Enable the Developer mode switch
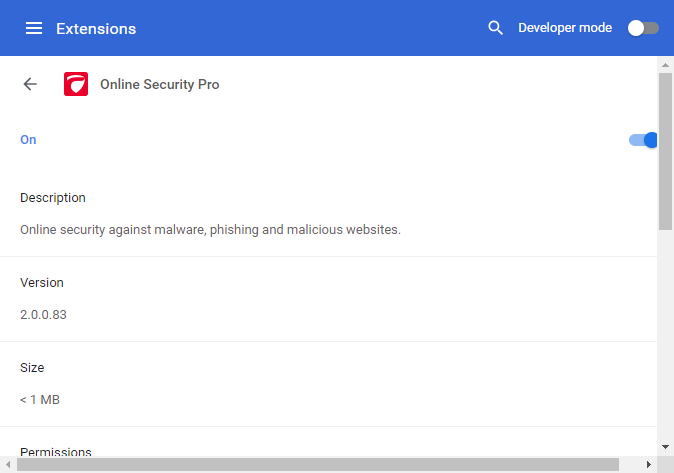The height and width of the screenshot is (473, 674). tap(643, 28)
